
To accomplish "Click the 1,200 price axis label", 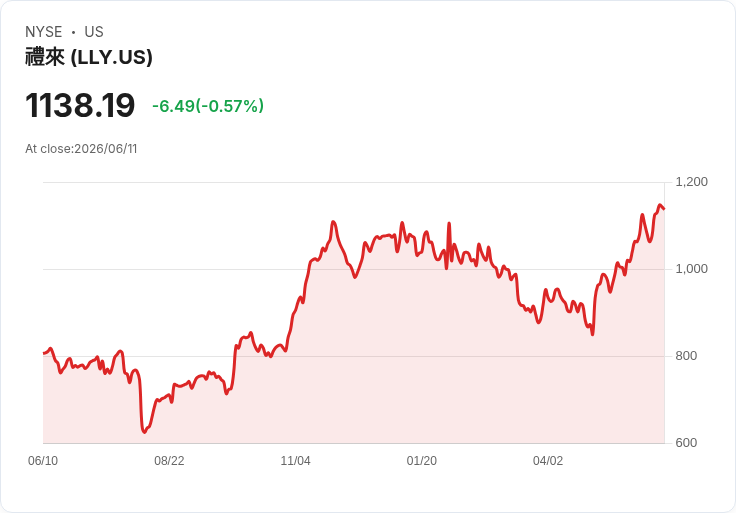I will pyautogui.click(x=691, y=182).
